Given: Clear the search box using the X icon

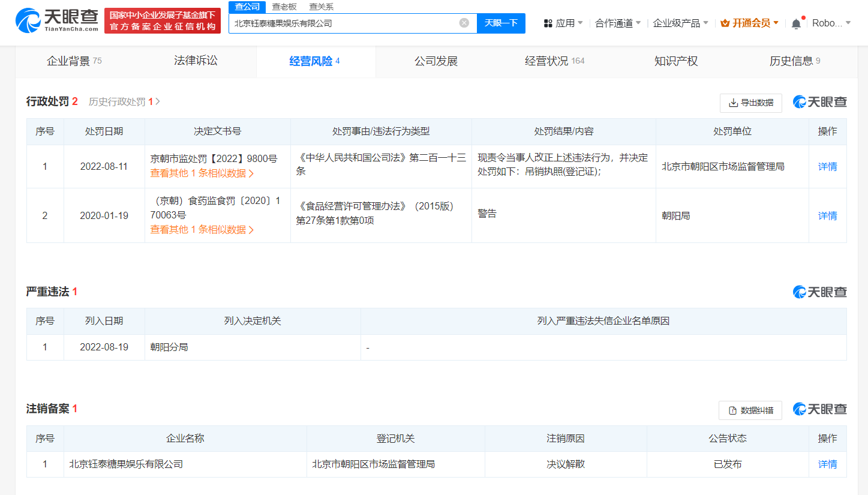Looking at the screenshot, I should click(463, 22).
